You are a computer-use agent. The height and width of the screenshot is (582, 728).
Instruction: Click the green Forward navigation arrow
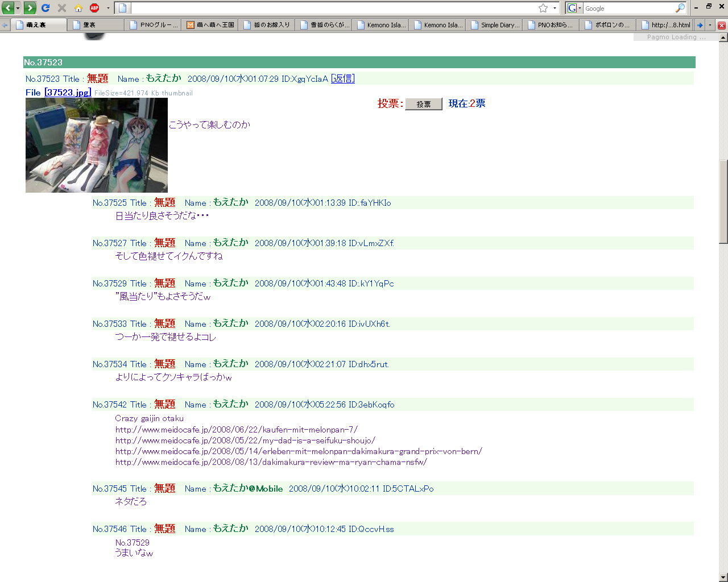(x=30, y=8)
